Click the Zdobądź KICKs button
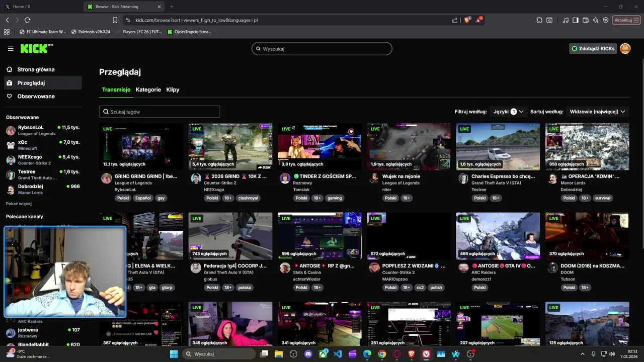The height and width of the screenshot is (362, 644). pos(593,49)
